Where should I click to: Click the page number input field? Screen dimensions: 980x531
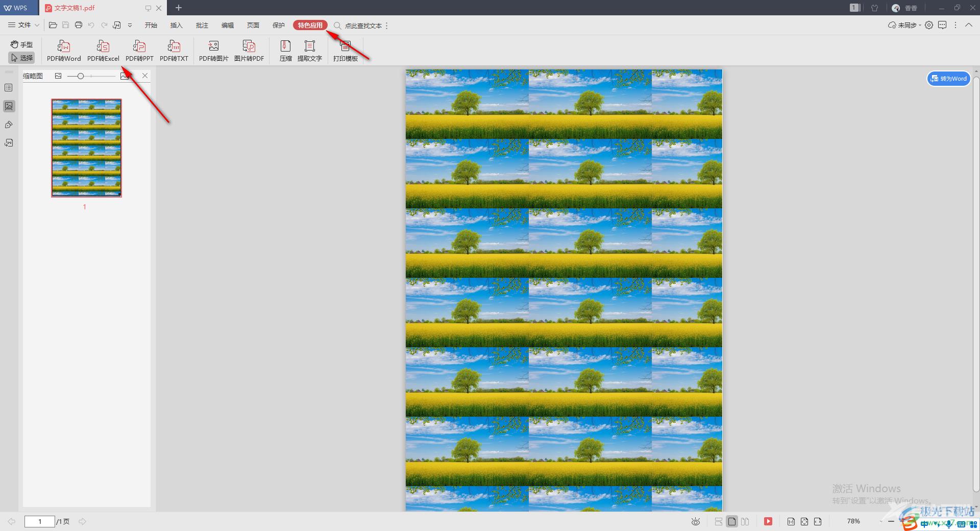tap(40, 521)
